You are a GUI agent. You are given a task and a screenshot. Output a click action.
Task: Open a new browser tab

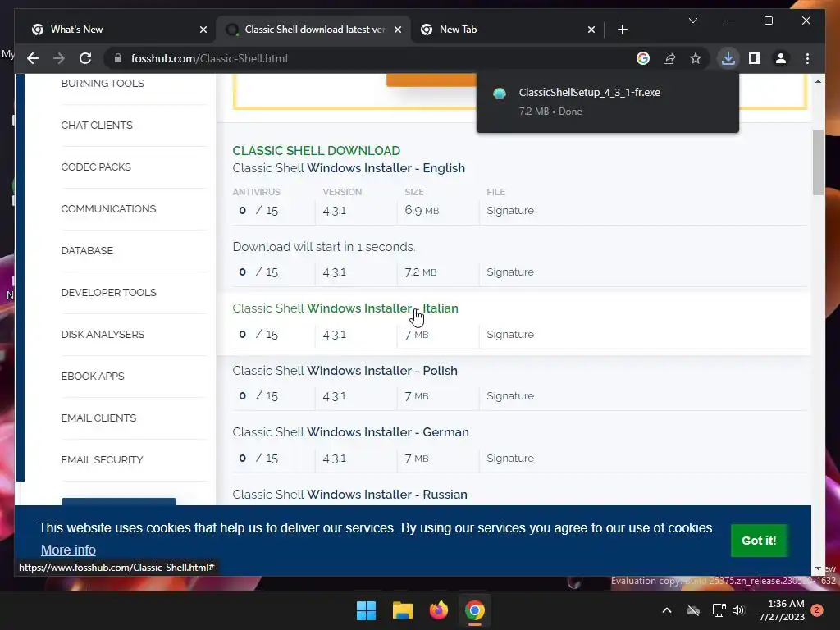pyautogui.click(x=622, y=30)
